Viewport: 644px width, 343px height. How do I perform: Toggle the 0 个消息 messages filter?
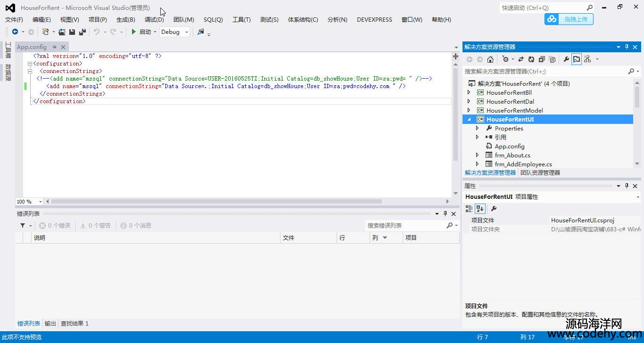tap(136, 226)
